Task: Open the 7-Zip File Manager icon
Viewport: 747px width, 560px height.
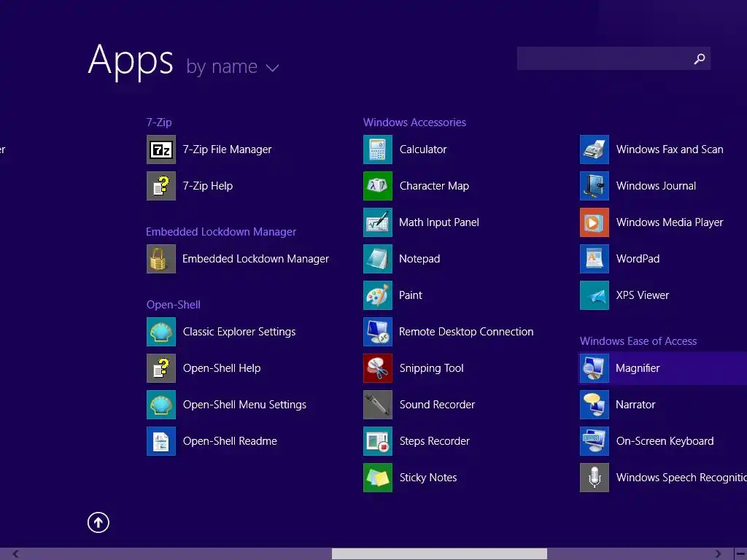Action: [x=161, y=149]
